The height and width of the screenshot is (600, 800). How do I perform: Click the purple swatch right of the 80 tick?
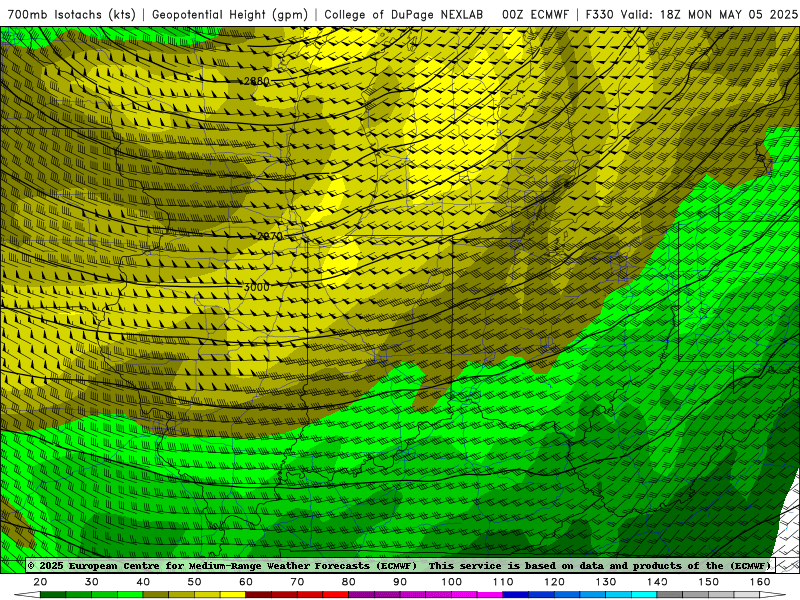[x=361, y=595]
